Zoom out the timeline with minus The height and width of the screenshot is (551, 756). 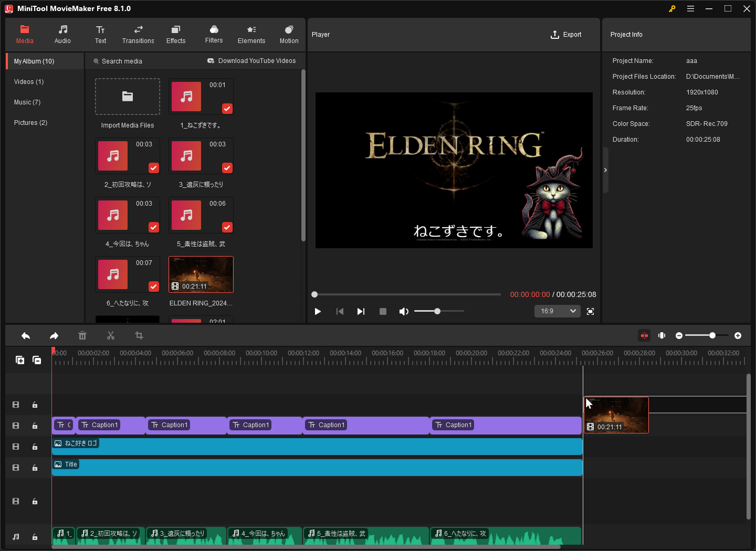click(x=679, y=336)
